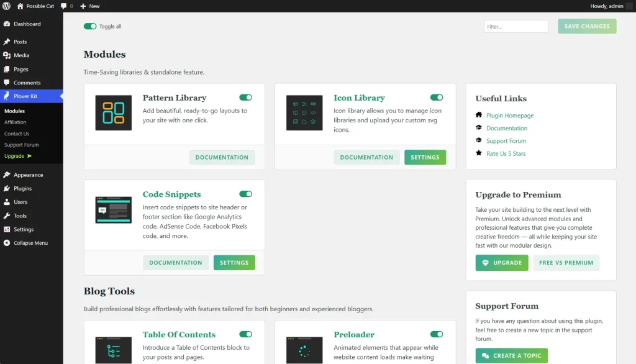Click the Pattern Library module icon
The width and height of the screenshot is (636, 364).
click(113, 113)
